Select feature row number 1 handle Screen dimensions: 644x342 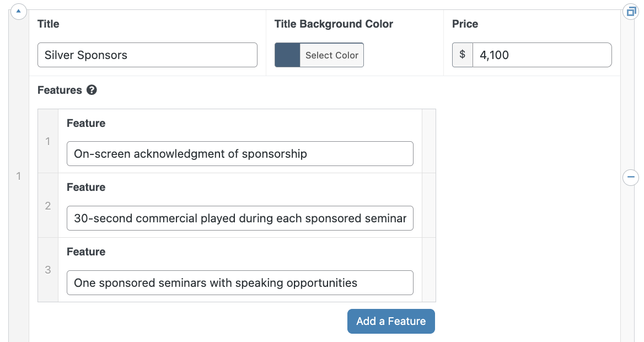[48, 141]
